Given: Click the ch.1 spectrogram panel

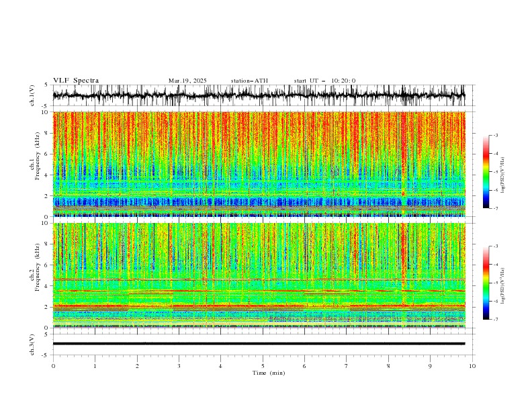Looking at the screenshot, I should 259,164.
